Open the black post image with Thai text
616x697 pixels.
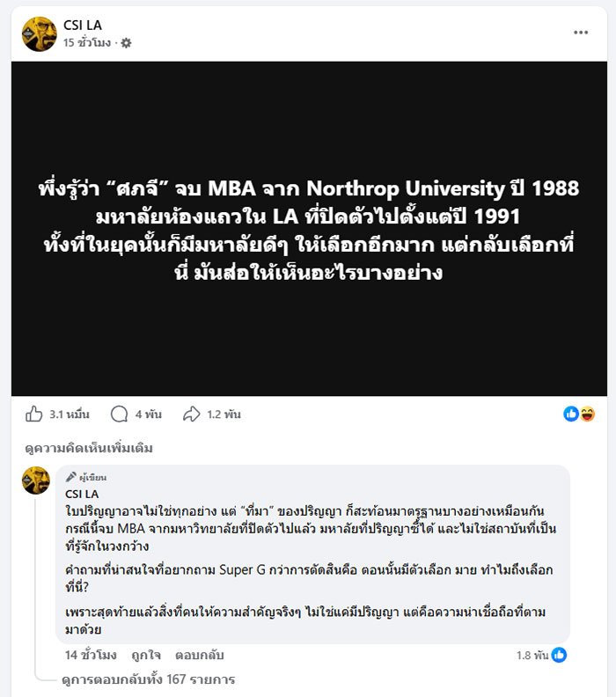tap(309, 229)
